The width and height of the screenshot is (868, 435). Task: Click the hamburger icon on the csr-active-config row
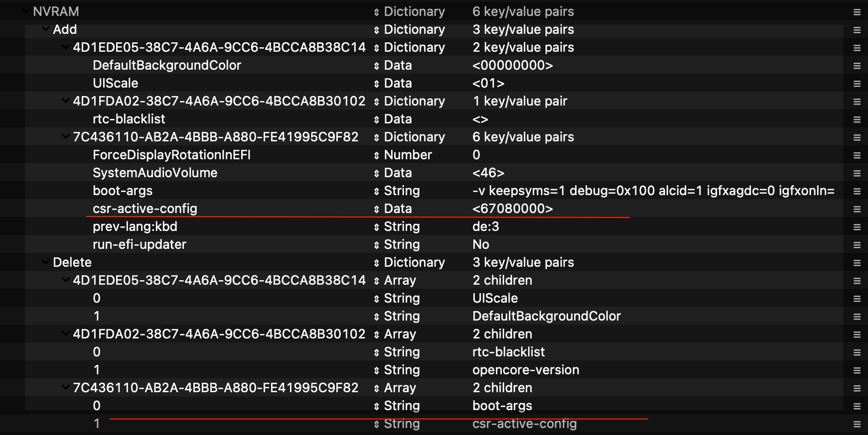pos(857,209)
